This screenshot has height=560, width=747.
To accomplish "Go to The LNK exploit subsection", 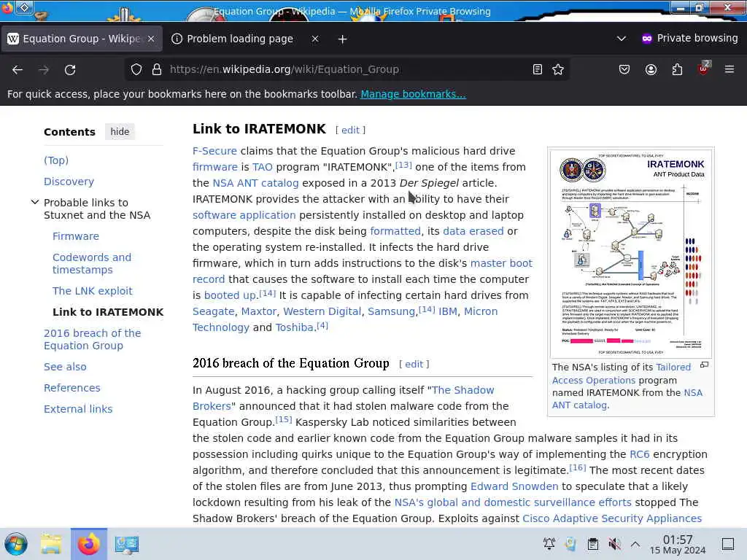I will (93, 291).
